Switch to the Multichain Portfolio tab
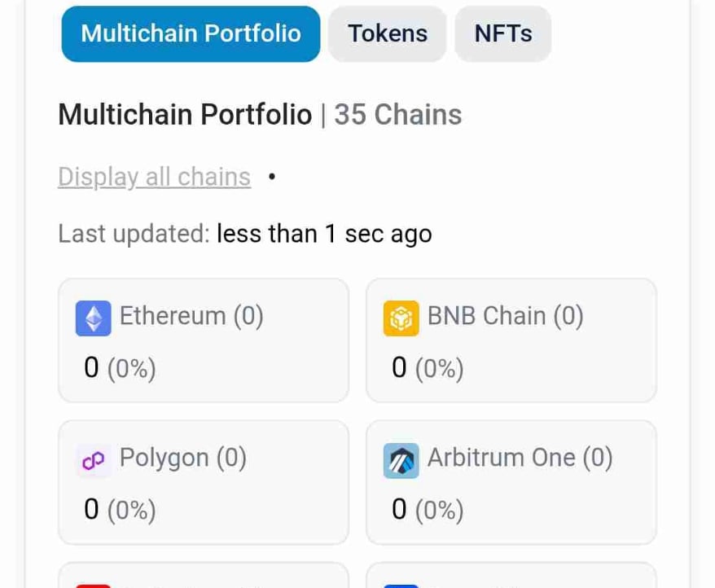Image resolution: width=715 pixels, height=588 pixels. click(x=191, y=33)
